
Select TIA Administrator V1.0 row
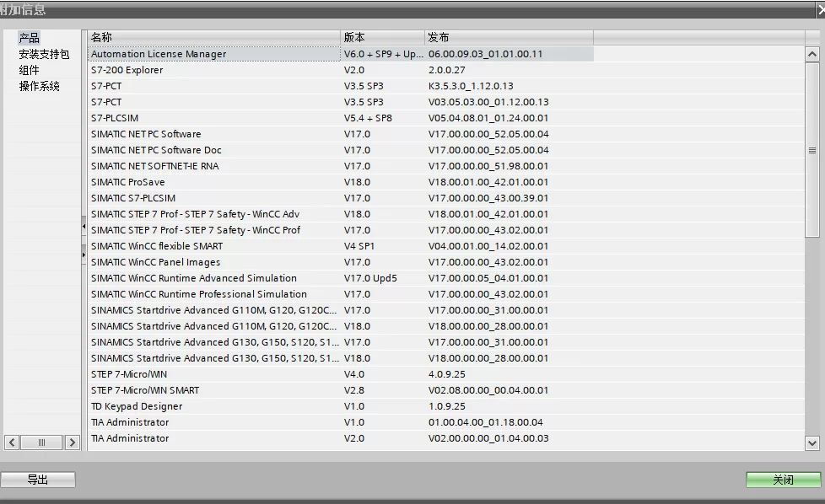pos(341,422)
